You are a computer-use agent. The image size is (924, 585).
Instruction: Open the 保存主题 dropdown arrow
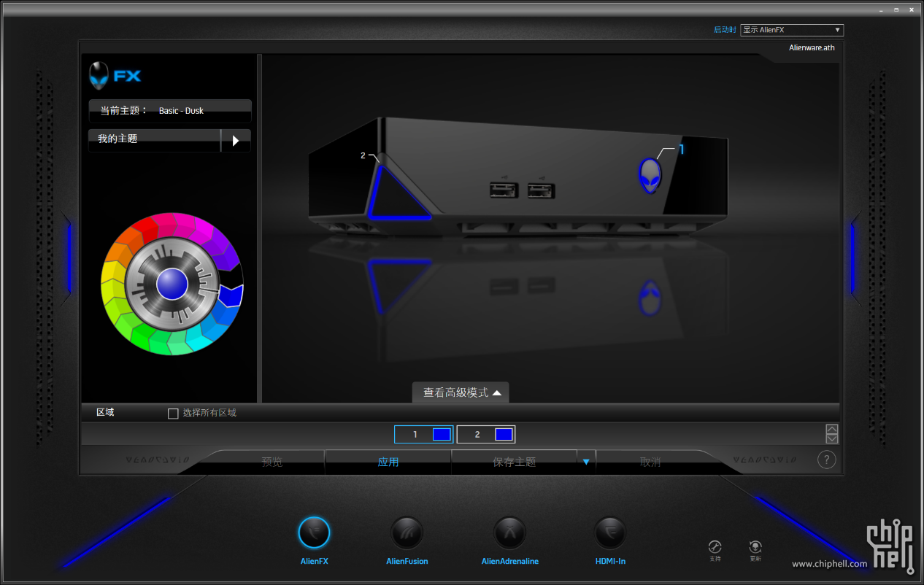point(586,462)
